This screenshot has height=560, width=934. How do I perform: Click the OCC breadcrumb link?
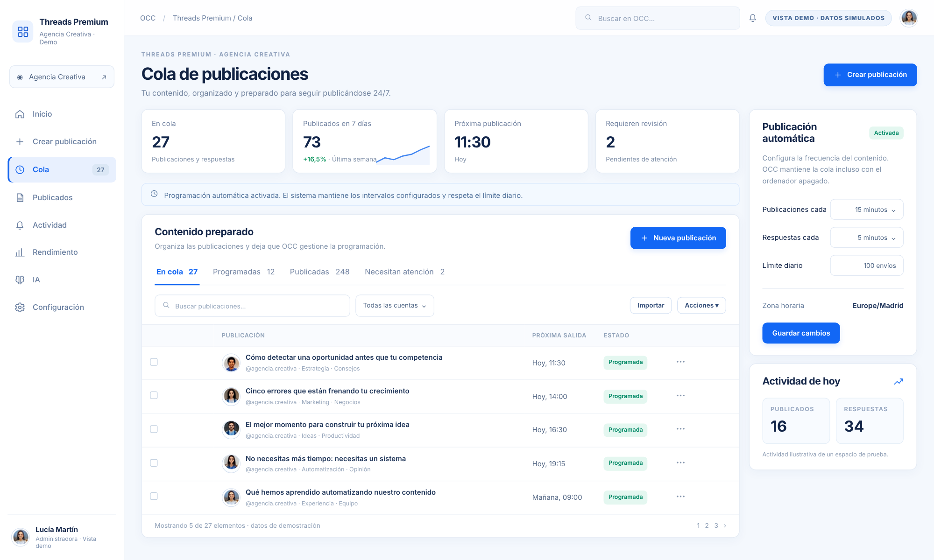point(148,18)
